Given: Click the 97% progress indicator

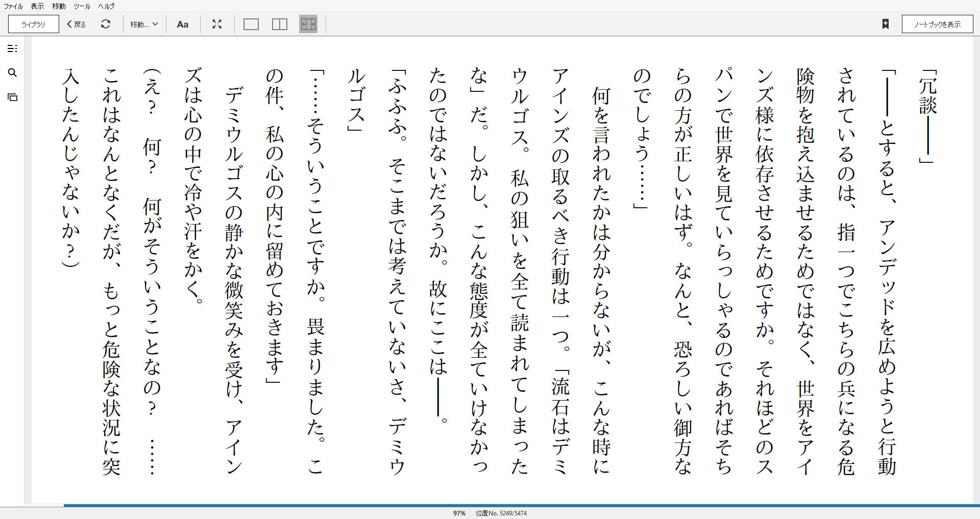Looking at the screenshot, I should pyautogui.click(x=459, y=513).
